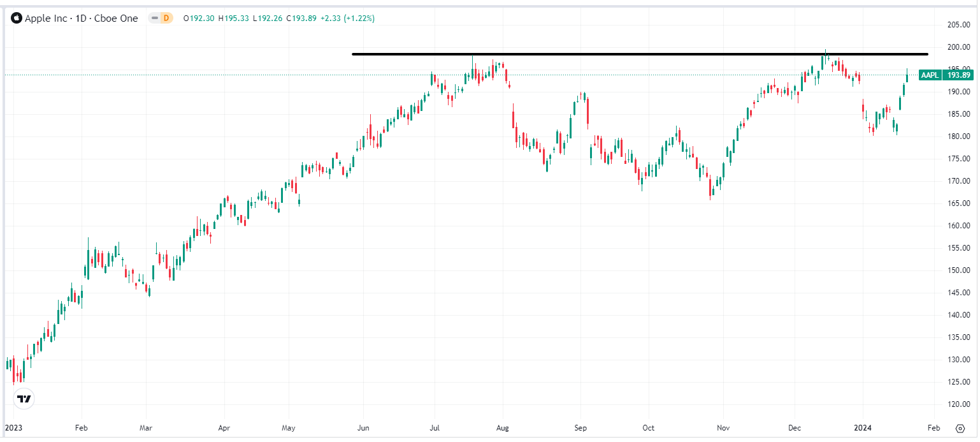
Task: Click the 125.00 price axis label
Action: tap(958, 382)
